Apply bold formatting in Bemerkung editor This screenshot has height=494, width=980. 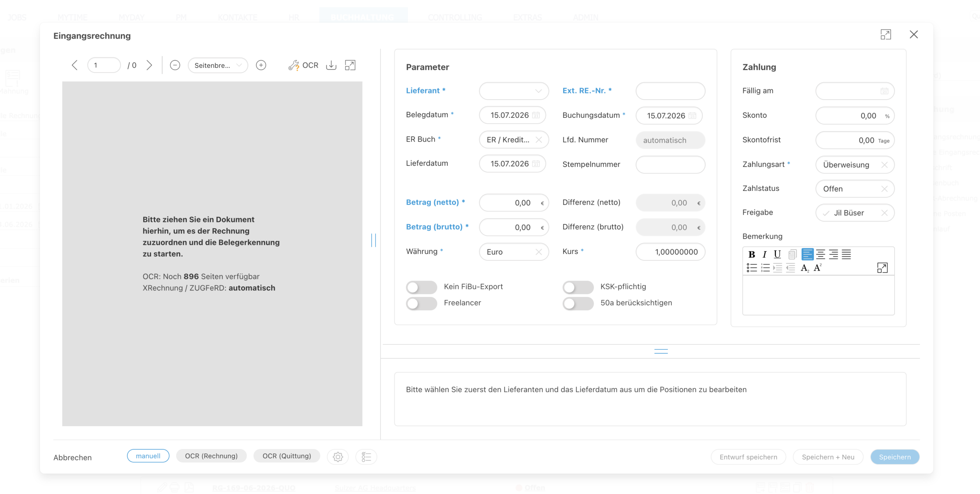tap(751, 254)
